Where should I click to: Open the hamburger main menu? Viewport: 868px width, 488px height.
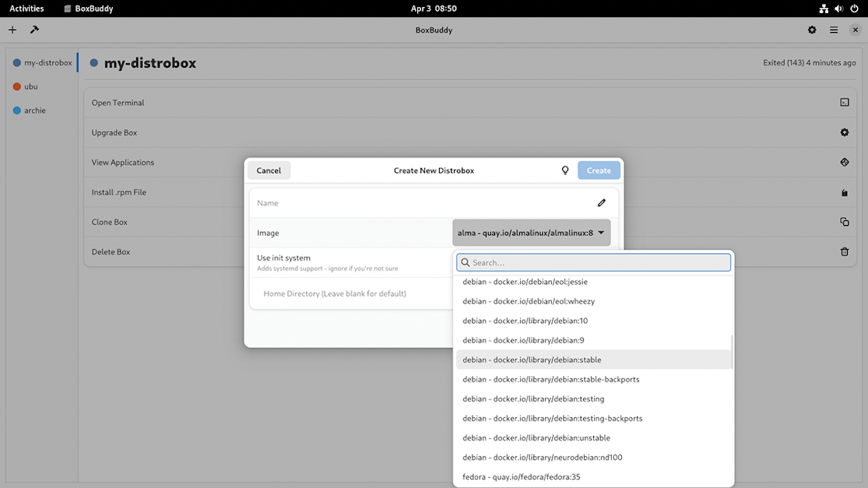coord(834,30)
